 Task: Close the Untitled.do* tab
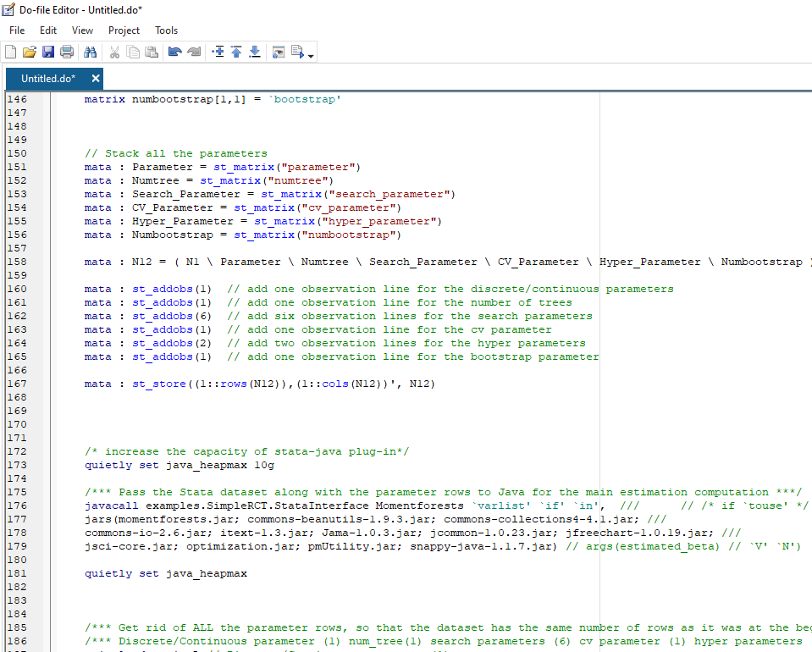tap(96, 79)
